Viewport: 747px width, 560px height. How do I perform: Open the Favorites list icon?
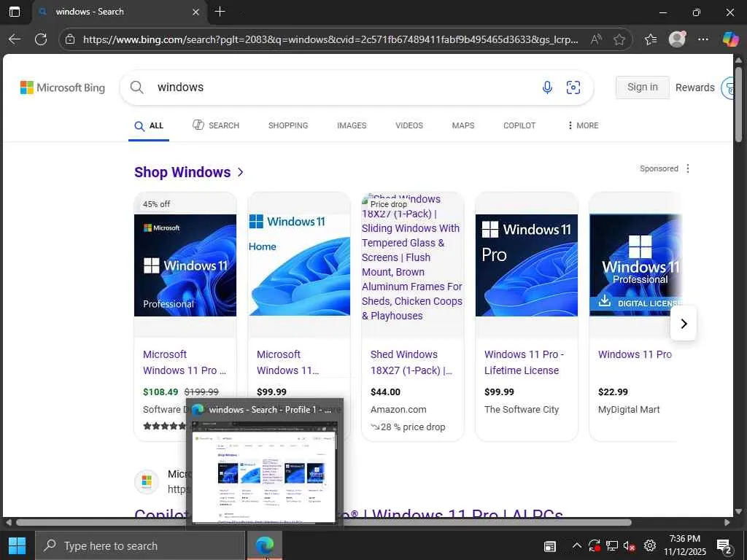[650, 39]
